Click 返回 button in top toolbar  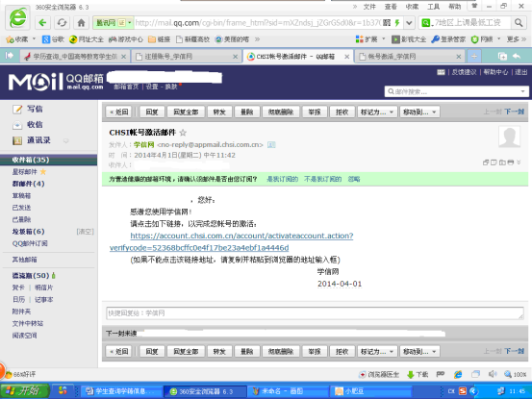tap(118, 112)
